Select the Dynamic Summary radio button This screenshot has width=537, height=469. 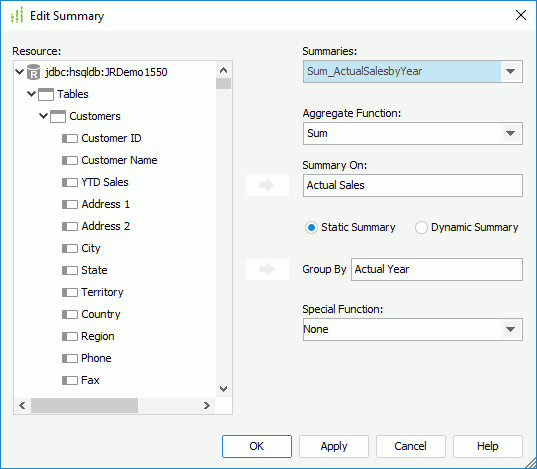point(421,227)
